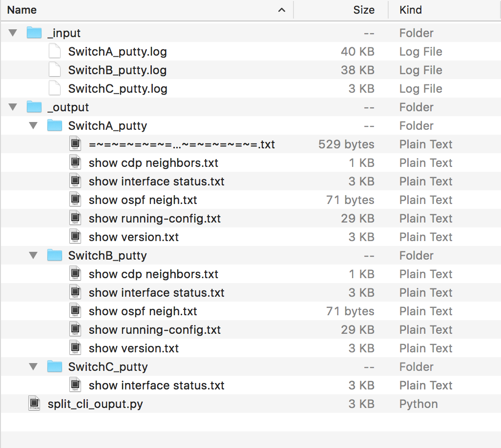Click the show ospf neigh.txt icon under SwitchB_putty

(x=75, y=311)
